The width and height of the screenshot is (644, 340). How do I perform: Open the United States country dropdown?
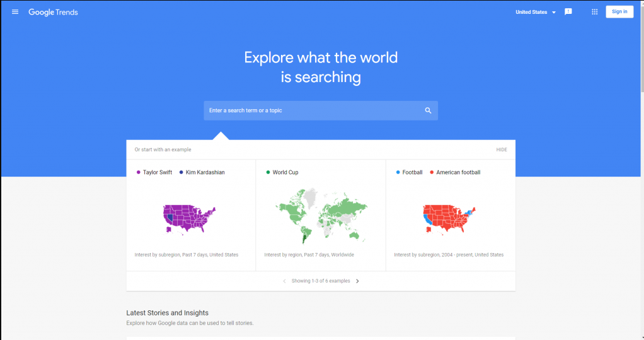click(x=536, y=13)
